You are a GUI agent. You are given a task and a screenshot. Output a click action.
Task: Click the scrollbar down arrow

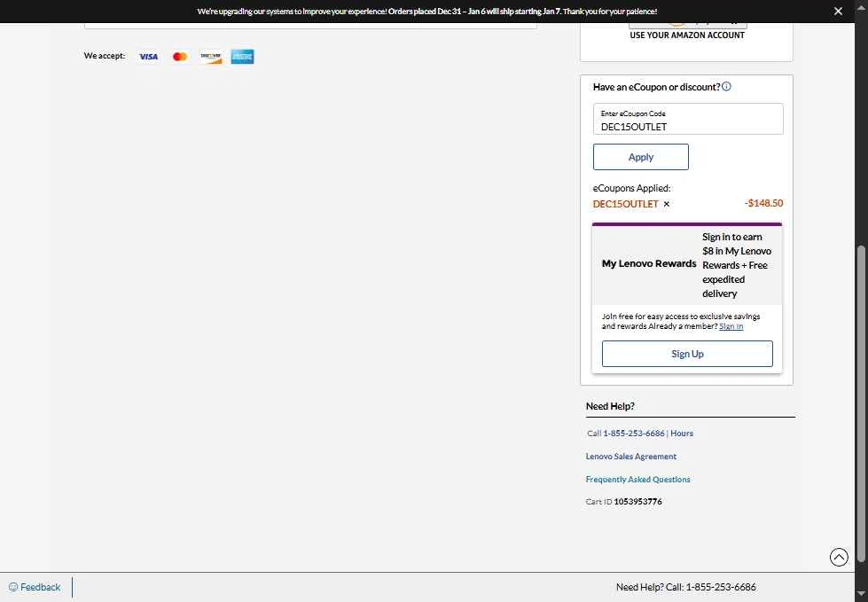(x=861, y=594)
